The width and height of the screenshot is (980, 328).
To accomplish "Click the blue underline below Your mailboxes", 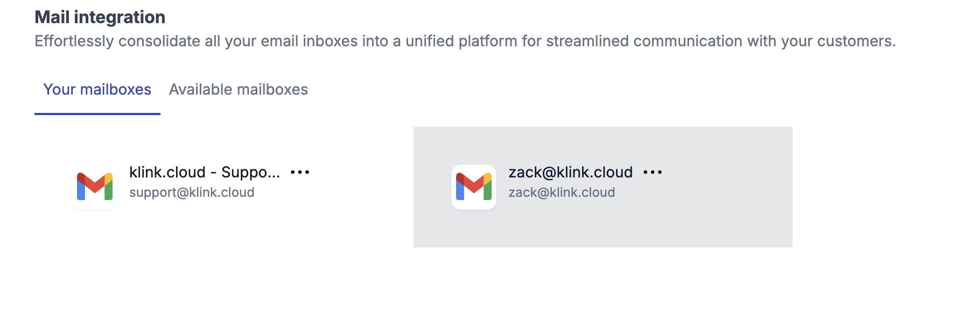I will coord(97,113).
